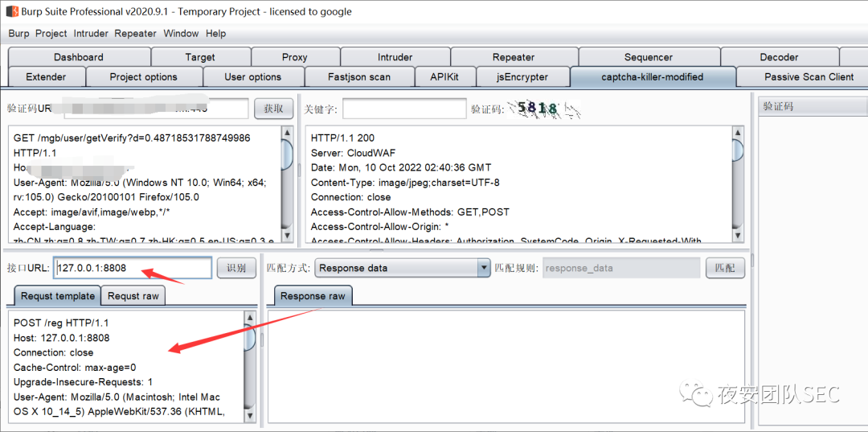Switch to the Decoder tab

coord(779,57)
